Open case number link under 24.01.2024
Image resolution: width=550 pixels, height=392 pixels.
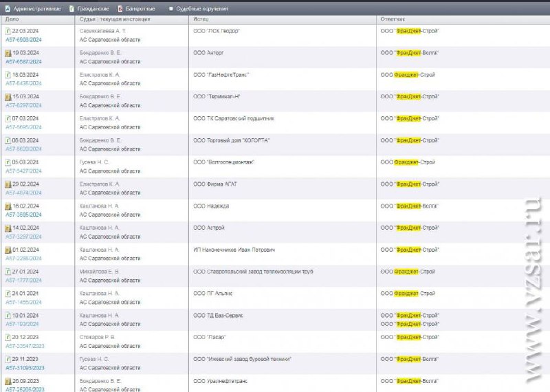23,302
